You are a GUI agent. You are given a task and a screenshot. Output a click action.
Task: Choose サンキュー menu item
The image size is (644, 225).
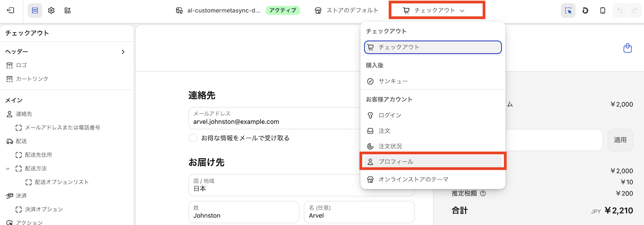(433, 81)
